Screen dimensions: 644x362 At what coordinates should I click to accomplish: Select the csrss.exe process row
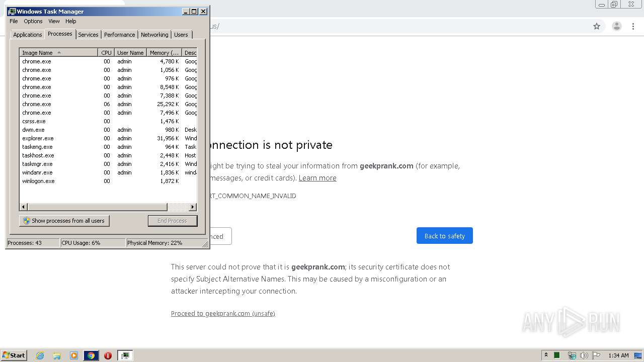[x=108, y=121]
